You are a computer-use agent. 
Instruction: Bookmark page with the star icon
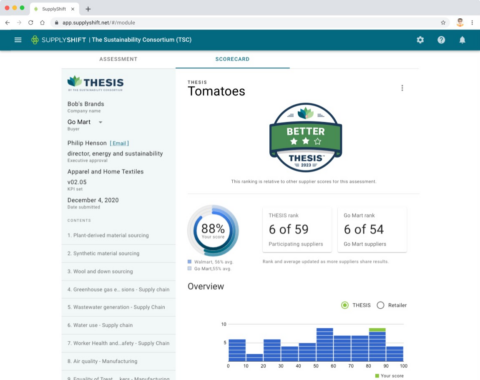pyautogui.click(x=443, y=23)
